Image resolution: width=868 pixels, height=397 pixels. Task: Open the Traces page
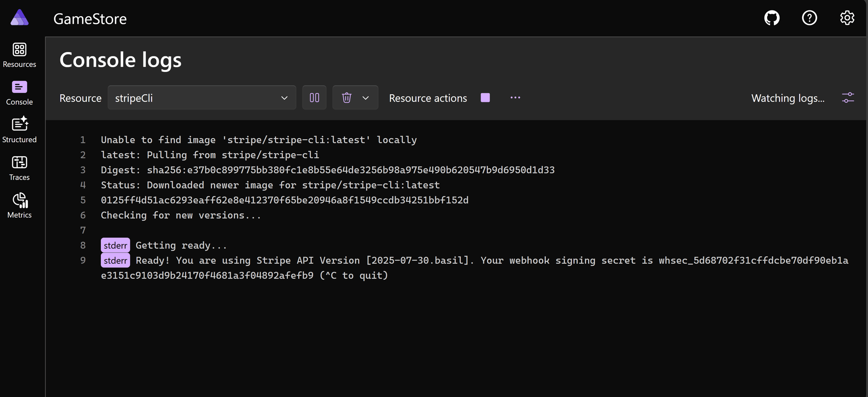[x=20, y=168]
